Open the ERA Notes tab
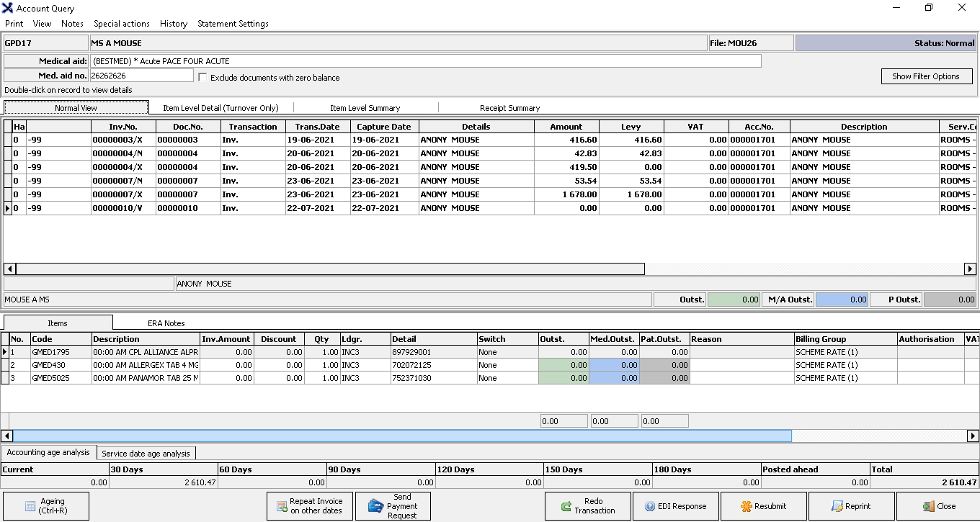The image size is (980, 522). [166, 323]
